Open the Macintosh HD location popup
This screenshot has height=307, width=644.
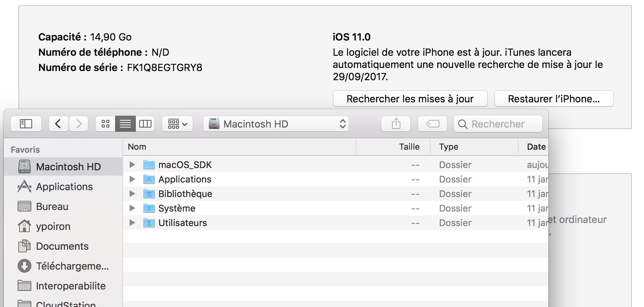click(x=276, y=124)
